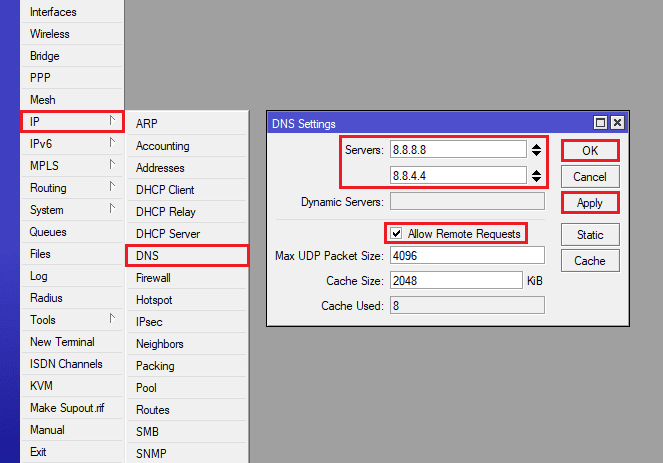
Task: Expand the IP submenu
Action: pos(72,122)
